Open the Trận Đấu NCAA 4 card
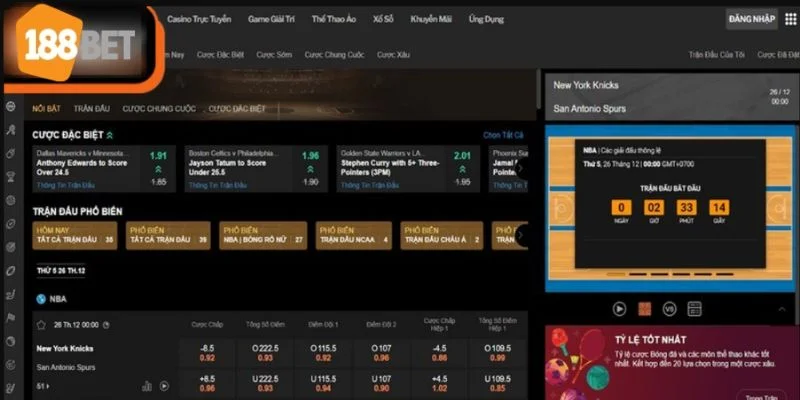Screen dimensions: 800x400 pyautogui.click(x=354, y=235)
